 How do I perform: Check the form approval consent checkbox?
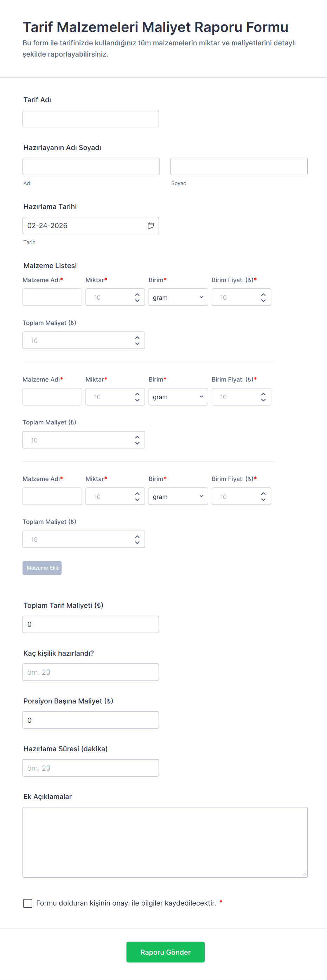tap(28, 903)
